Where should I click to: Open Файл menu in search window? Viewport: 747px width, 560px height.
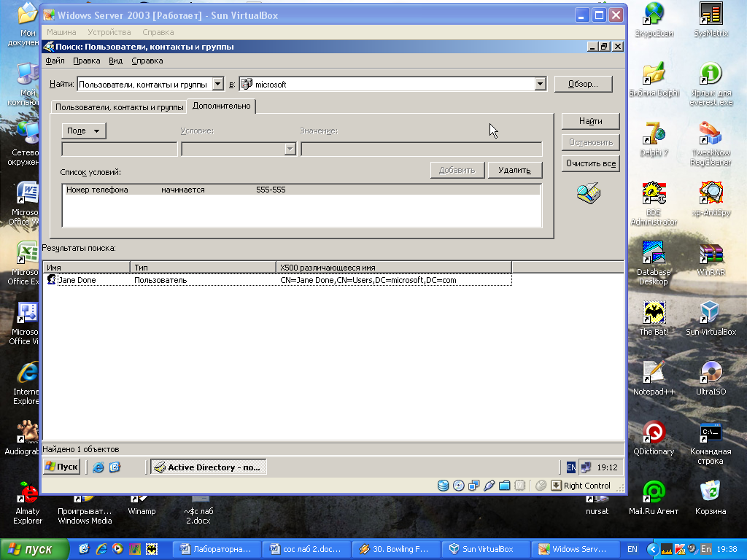tap(55, 61)
